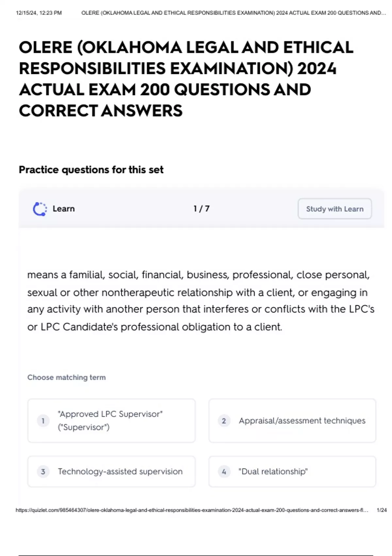Choose the "Dual relationship" answer option
392x556 pixels.
[292, 472]
